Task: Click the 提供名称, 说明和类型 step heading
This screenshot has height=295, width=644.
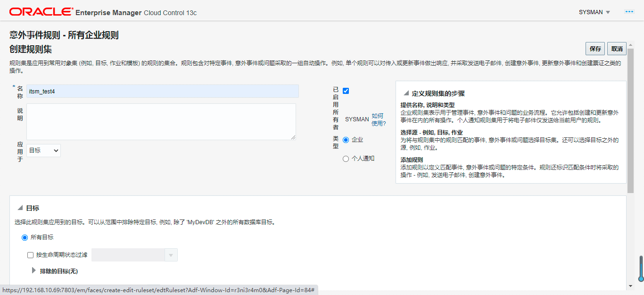Action: (428, 105)
